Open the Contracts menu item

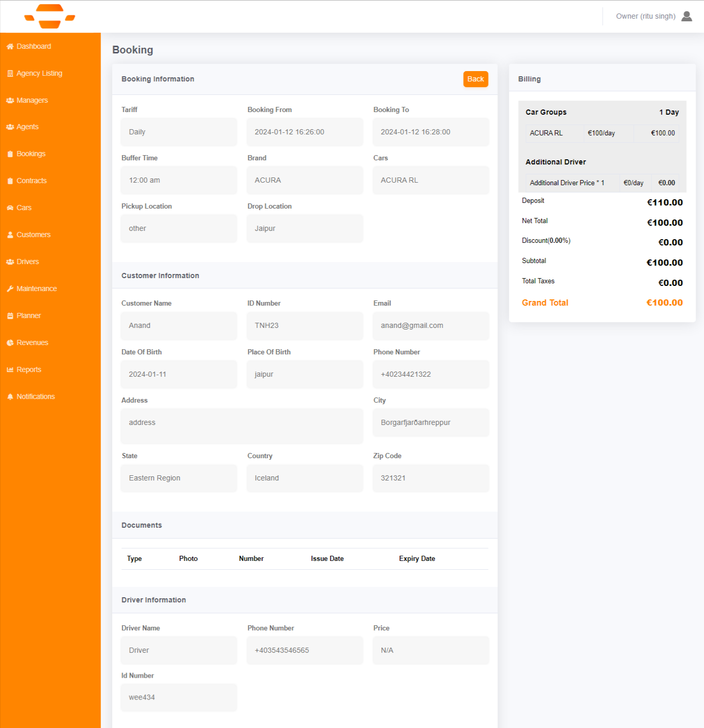click(31, 181)
